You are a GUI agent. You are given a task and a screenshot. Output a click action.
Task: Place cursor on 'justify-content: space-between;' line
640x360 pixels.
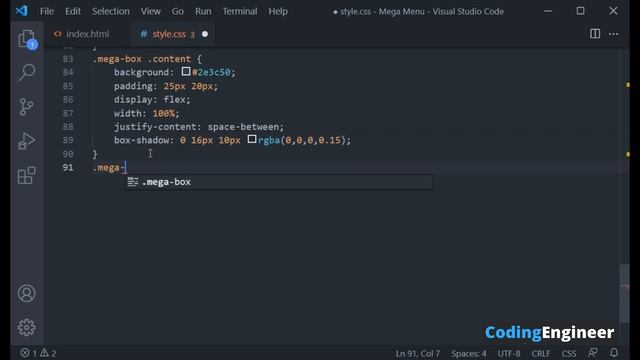click(x=199, y=127)
